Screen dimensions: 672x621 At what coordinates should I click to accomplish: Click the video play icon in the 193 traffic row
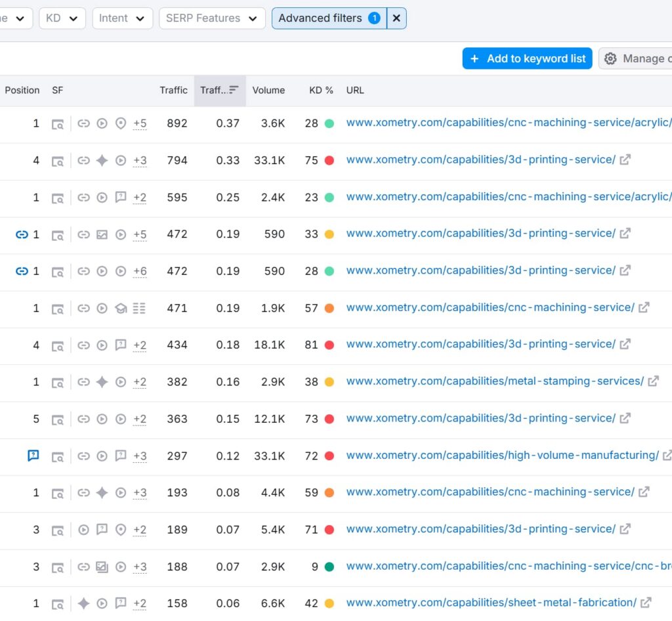pos(121,493)
